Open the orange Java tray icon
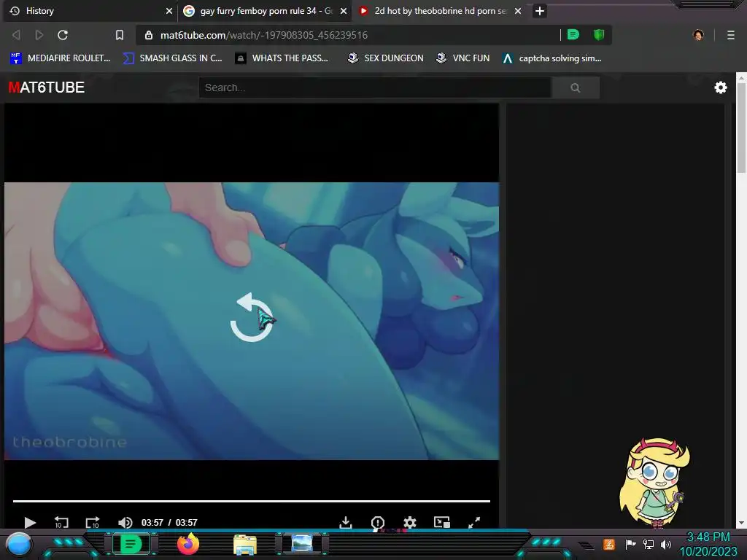 click(x=609, y=544)
